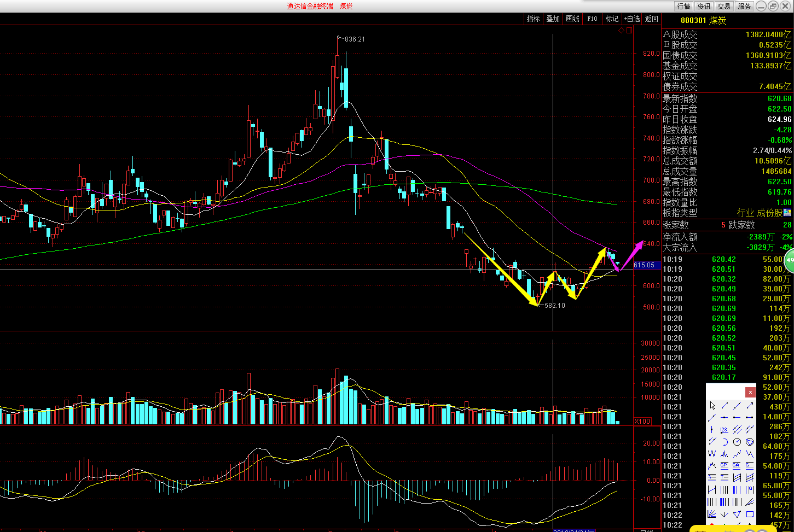Viewport: 794px width, 532px height.
Task: Click the tick row 620.49 39.00万
Action: click(x=727, y=289)
